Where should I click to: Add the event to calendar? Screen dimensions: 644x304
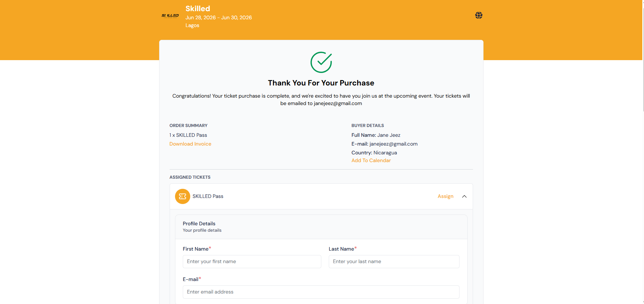[x=371, y=160]
